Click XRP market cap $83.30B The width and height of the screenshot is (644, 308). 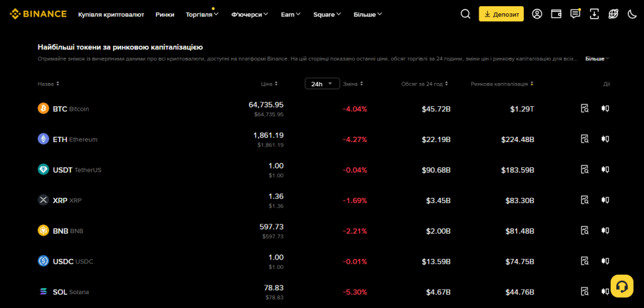point(520,201)
